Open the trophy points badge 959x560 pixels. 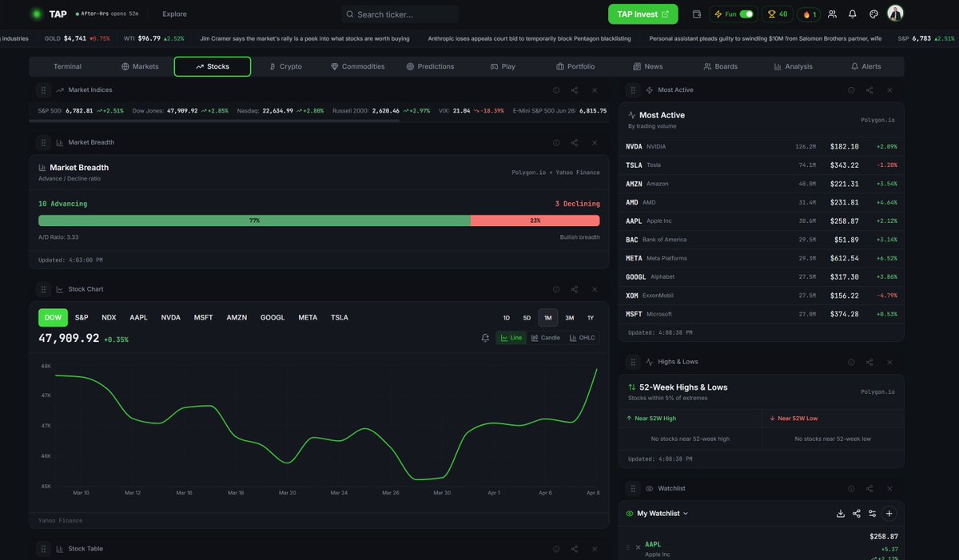pos(777,14)
